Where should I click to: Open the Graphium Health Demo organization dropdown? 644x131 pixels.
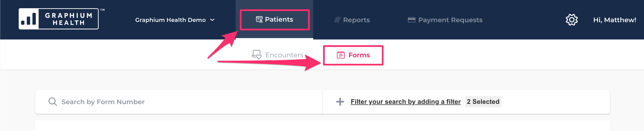(175, 20)
